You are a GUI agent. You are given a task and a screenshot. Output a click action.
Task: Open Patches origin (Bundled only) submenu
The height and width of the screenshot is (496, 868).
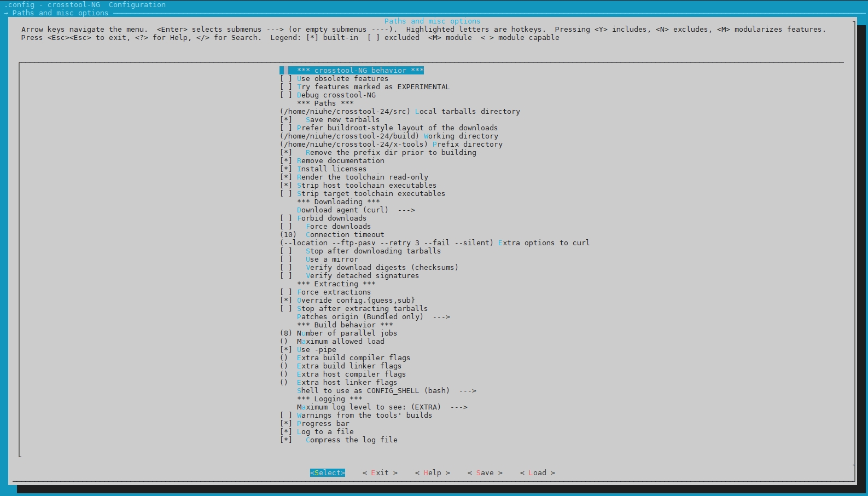point(374,317)
